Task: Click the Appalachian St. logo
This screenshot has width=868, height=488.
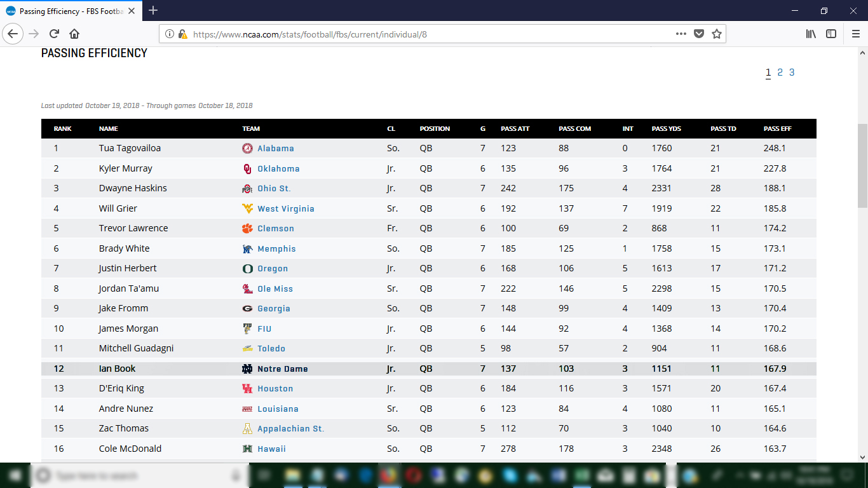Action: (x=247, y=429)
